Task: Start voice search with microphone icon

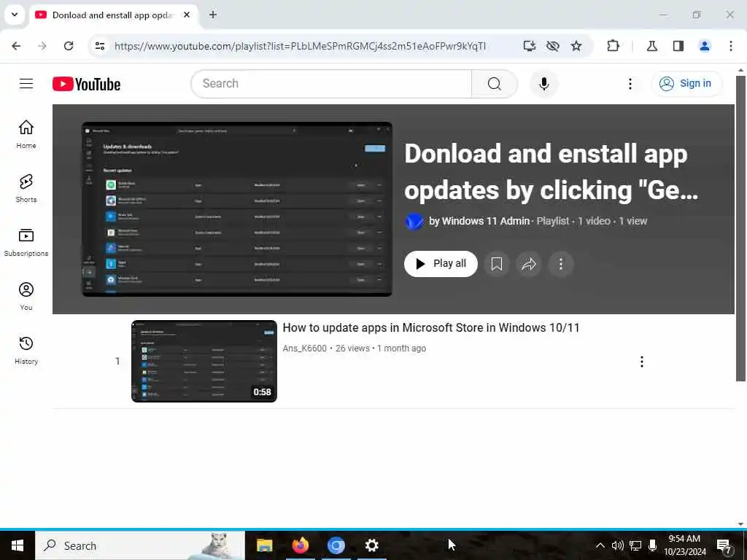Action: [543, 84]
